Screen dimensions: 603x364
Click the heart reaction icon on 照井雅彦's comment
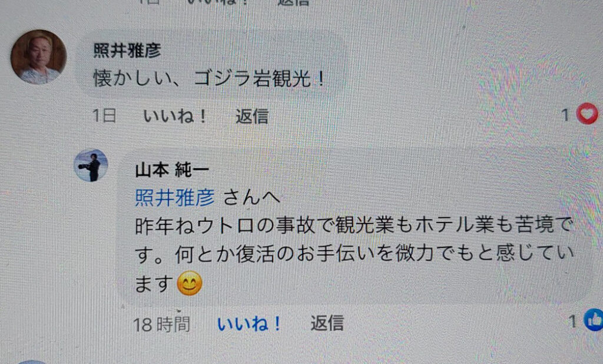point(587,114)
